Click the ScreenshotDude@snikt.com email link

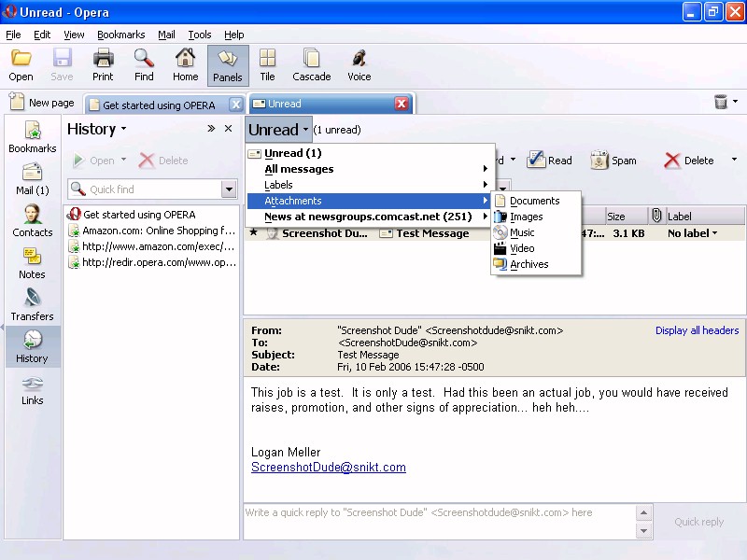coord(329,468)
